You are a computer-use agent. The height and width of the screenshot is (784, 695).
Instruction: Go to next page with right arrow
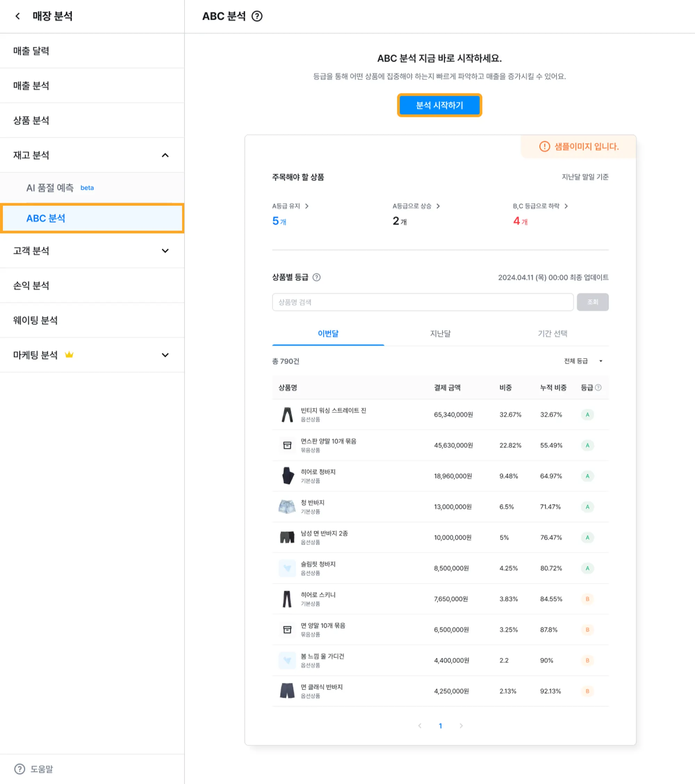tap(461, 726)
